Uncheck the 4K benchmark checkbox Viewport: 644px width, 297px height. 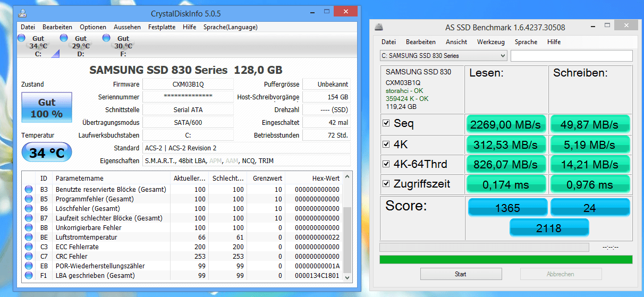pos(386,143)
